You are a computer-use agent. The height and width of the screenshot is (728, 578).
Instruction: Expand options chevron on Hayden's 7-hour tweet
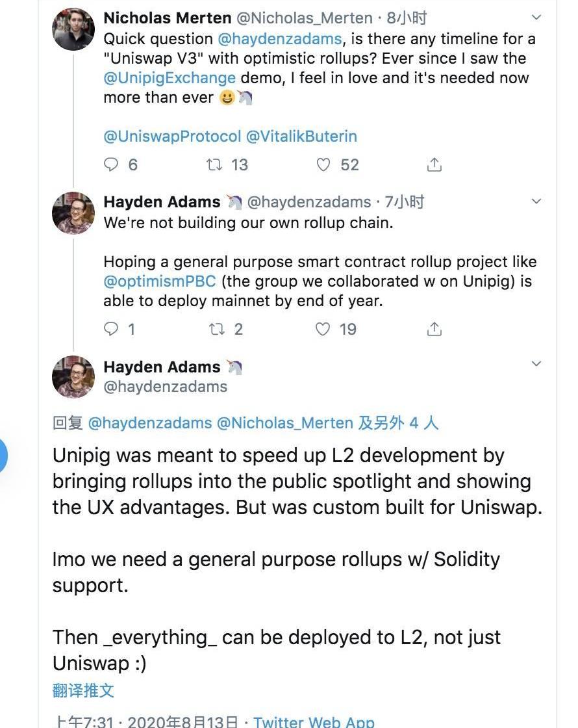tap(536, 201)
